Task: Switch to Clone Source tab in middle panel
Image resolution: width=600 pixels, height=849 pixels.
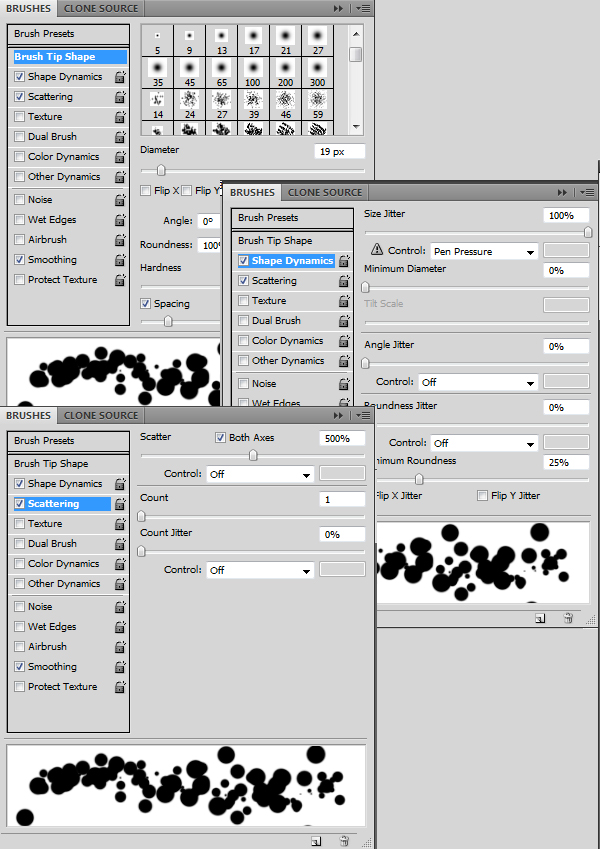Action: (x=325, y=193)
